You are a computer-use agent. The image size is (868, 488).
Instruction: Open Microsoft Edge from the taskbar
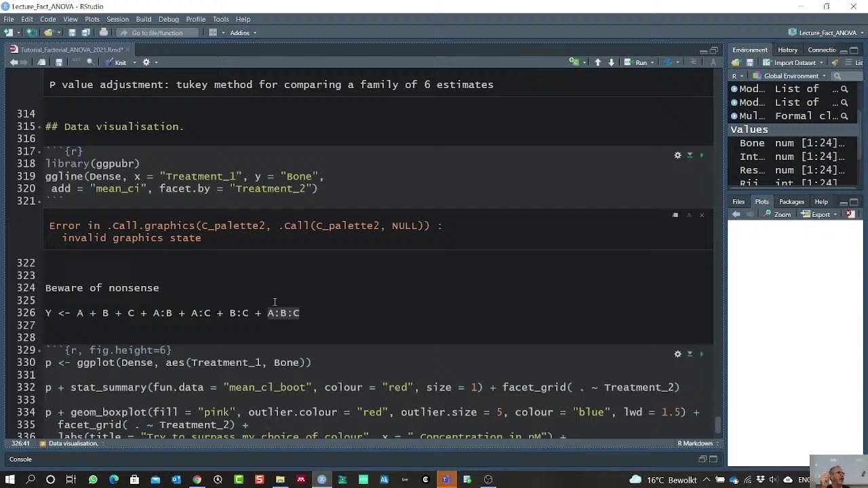coord(113,479)
